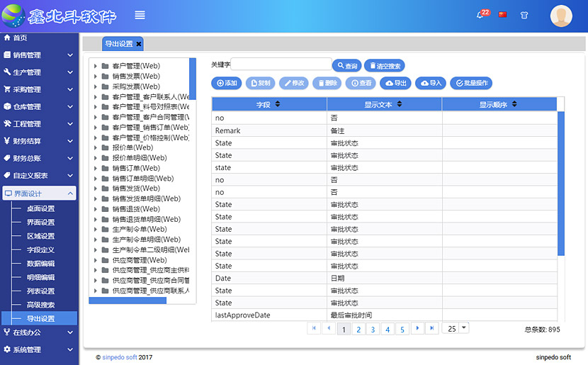Open the theme shirt icon

coord(524,15)
